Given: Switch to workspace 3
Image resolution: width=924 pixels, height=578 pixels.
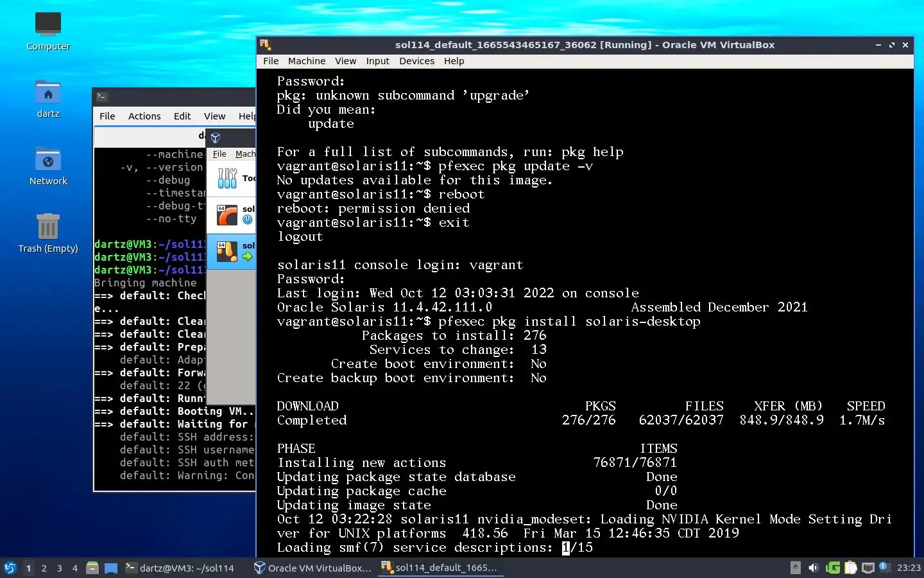Looking at the screenshot, I should [60, 568].
